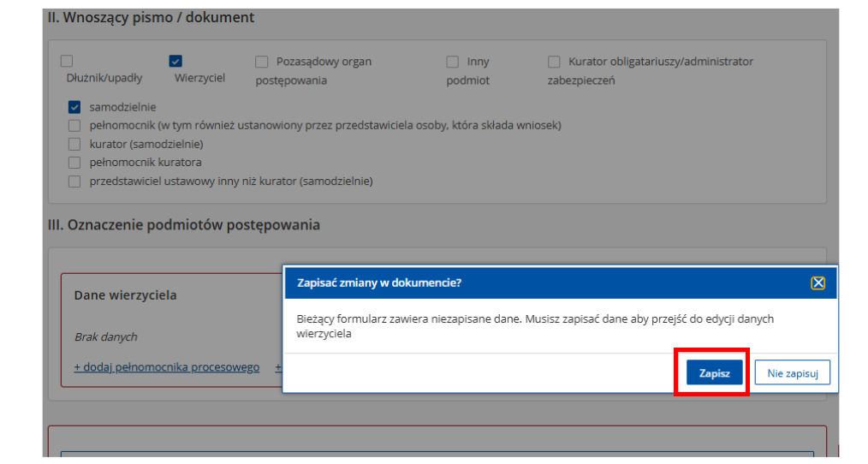Check the pełnomocnik kuratora option

click(74, 163)
